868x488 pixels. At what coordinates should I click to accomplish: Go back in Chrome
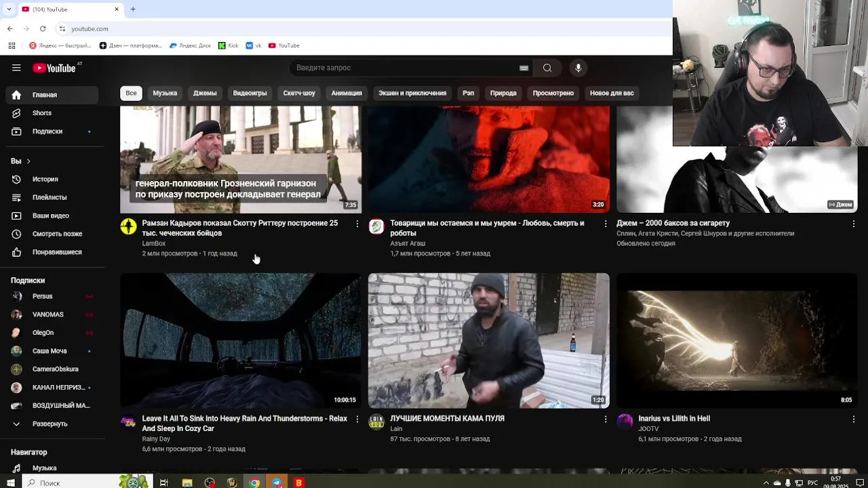pos(10,28)
